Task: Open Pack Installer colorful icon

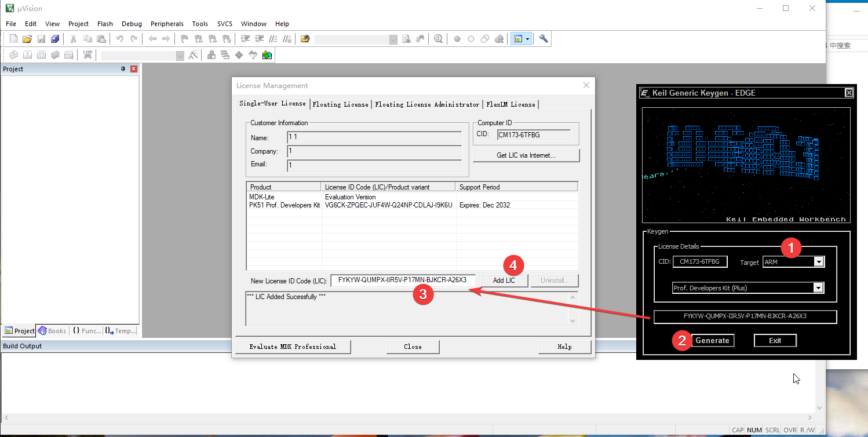Action: click(x=267, y=55)
